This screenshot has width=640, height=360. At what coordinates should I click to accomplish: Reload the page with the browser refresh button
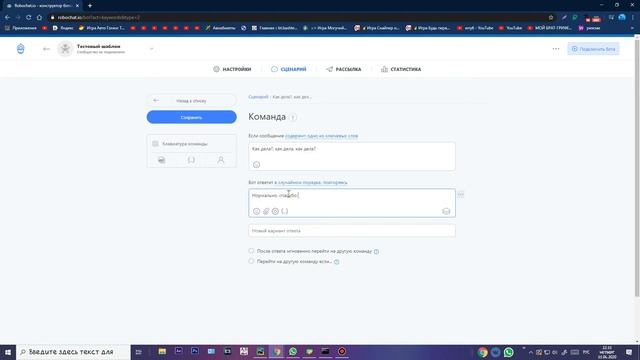pyautogui.click(x=29, y=18)
